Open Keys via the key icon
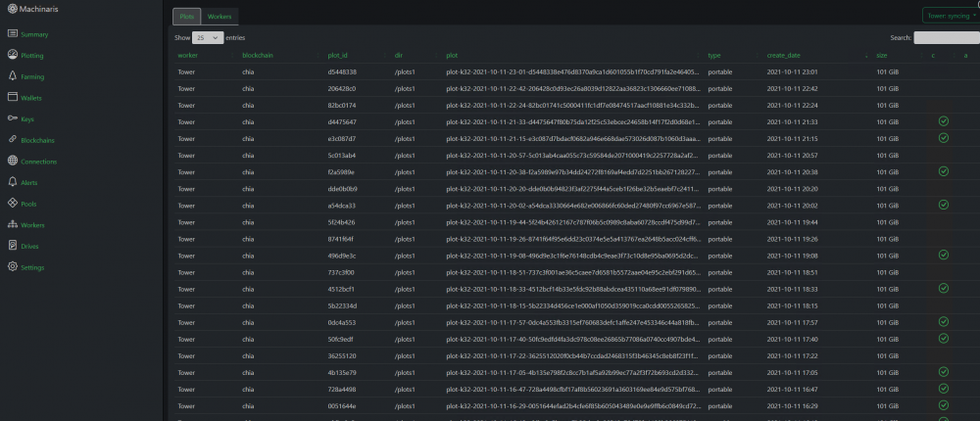 tap(13, 118)
